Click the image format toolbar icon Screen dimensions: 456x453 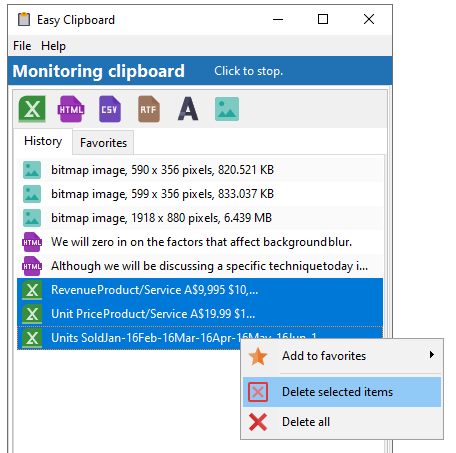(x=227, y=109)
